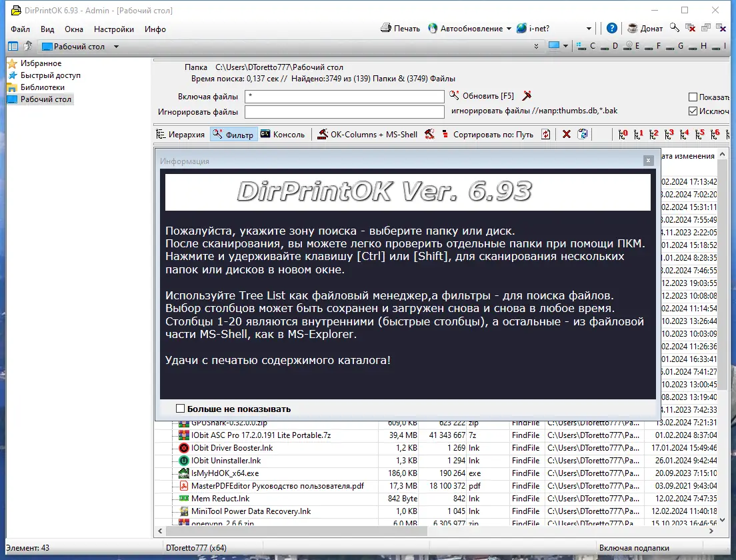Expand the Автообновление dropdown arrow
This screenshot has height=560, width=736.
509,29
